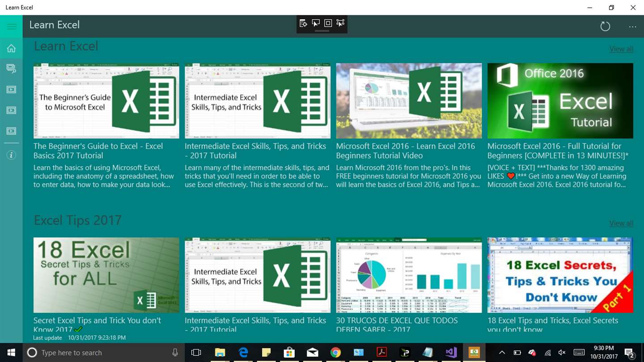Show hidden system tray icons
Viewport: 644px width, 362px height.
click(x=502, y=353)
